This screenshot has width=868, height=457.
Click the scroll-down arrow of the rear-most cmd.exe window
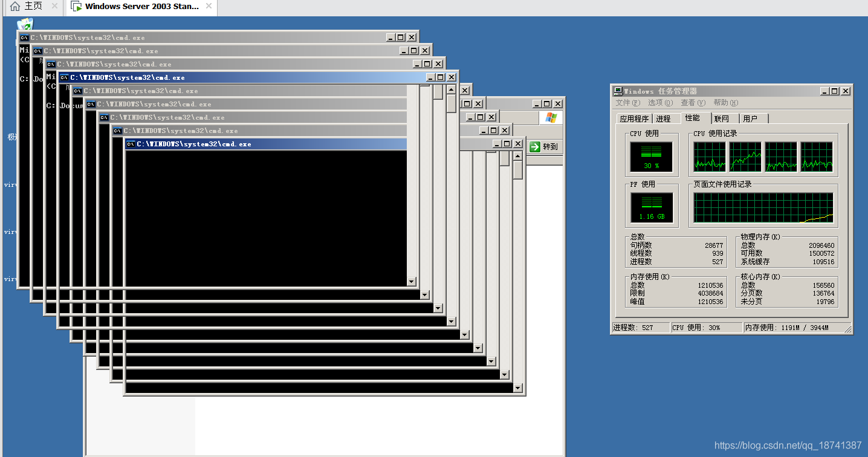pos(412,282)
